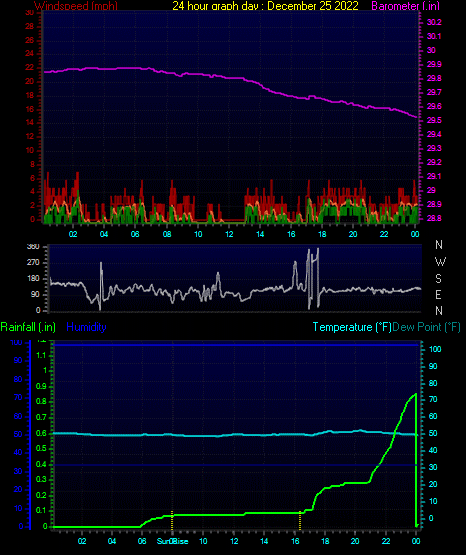Viewport: 466px width, 555px height.
Task: Click the 18 hour tick on the rainfall chart
Action: (325, 541)
